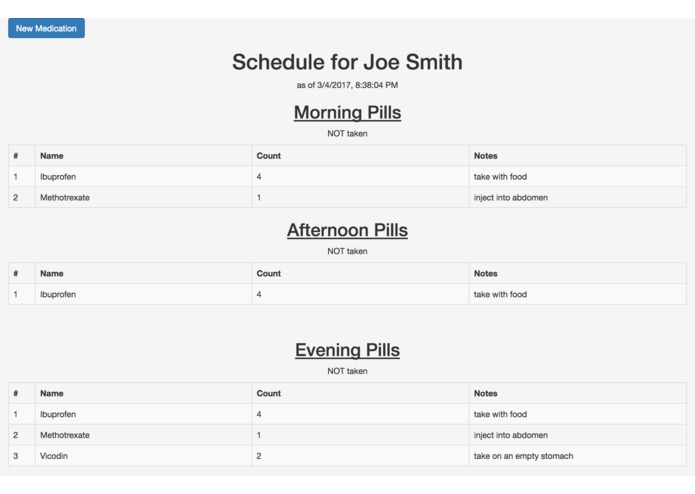This screenshot has height=494, width=695.
Task: Select the Morning Pills heading
Action: [347, 112]
